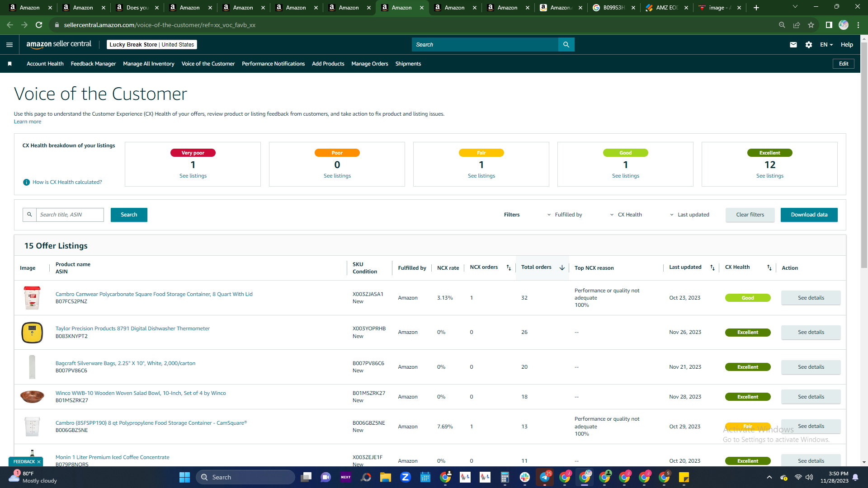The height and width of the screenshot is (488, 868).
Task: Click the Taylor thermometer product thumbnail
Action: 32,333
